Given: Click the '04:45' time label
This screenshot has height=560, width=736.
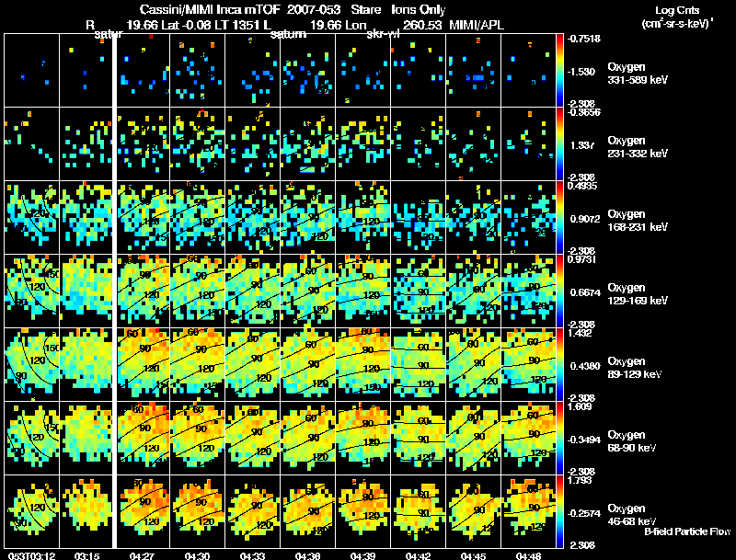Looking at the screenshot, I should tap(473, 555).
